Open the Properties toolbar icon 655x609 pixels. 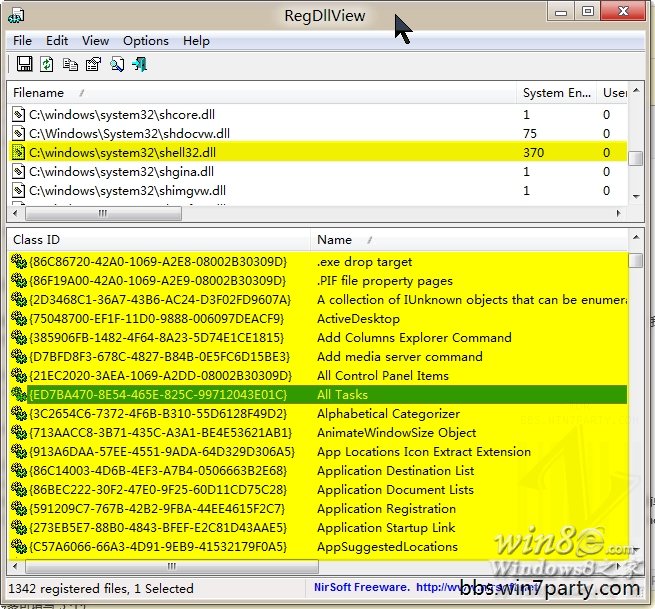[x=93, y=65]
